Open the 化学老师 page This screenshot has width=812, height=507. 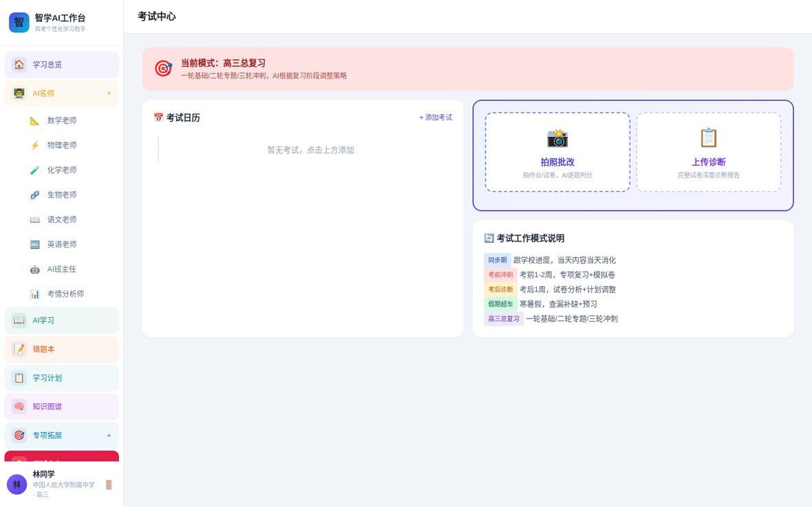pyautogui.click(x=62, y=170)
